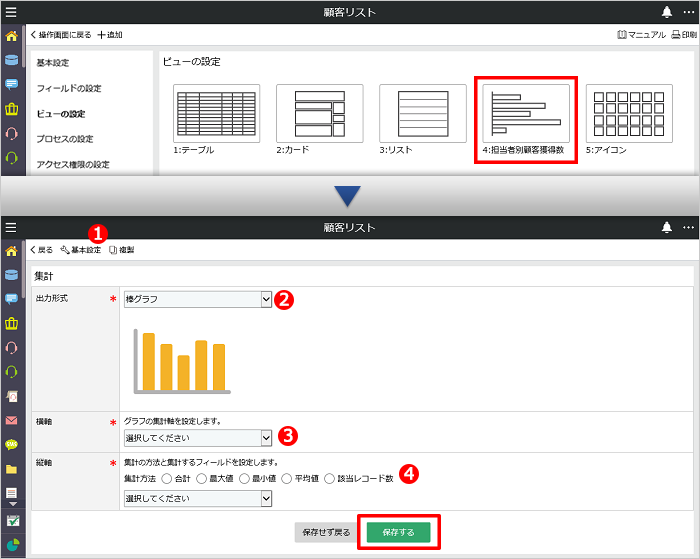The height and width of the screenshot is (559, 700).
Task: Click the home icon in upper sidebar
Action: click(x=12, y=36)
